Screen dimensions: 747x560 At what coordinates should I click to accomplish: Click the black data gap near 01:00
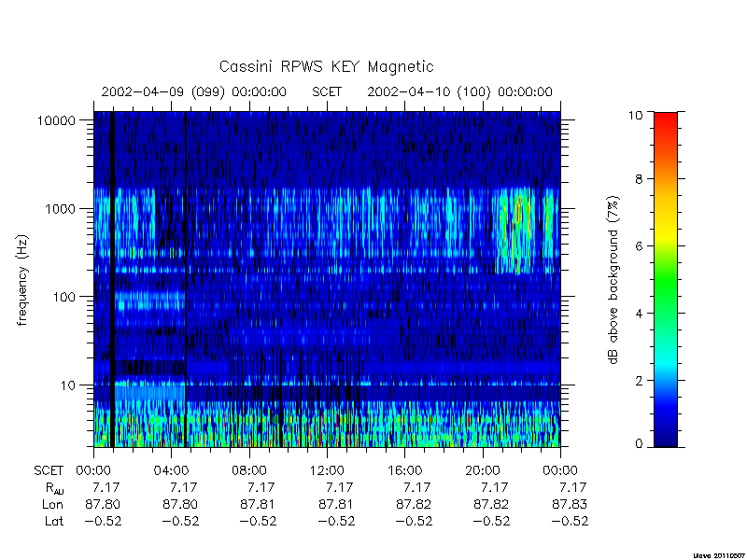[x=113, y=279]
